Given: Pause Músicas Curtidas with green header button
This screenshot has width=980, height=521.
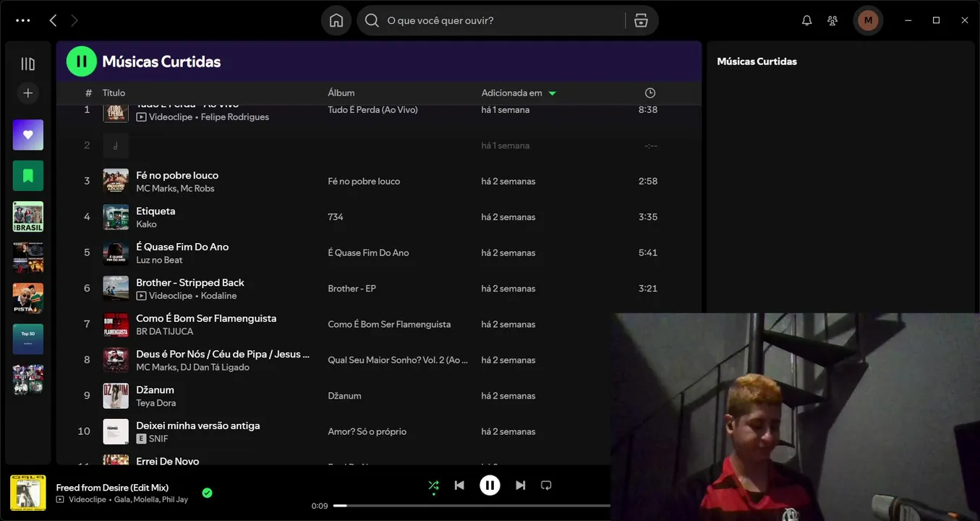Looking at the screenshot, I should coord(82,62).
